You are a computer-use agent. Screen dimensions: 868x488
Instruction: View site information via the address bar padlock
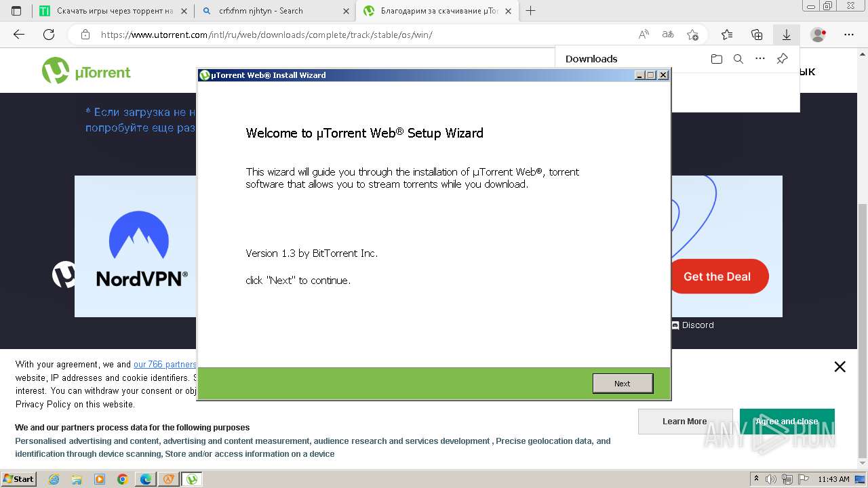point(85,35)
